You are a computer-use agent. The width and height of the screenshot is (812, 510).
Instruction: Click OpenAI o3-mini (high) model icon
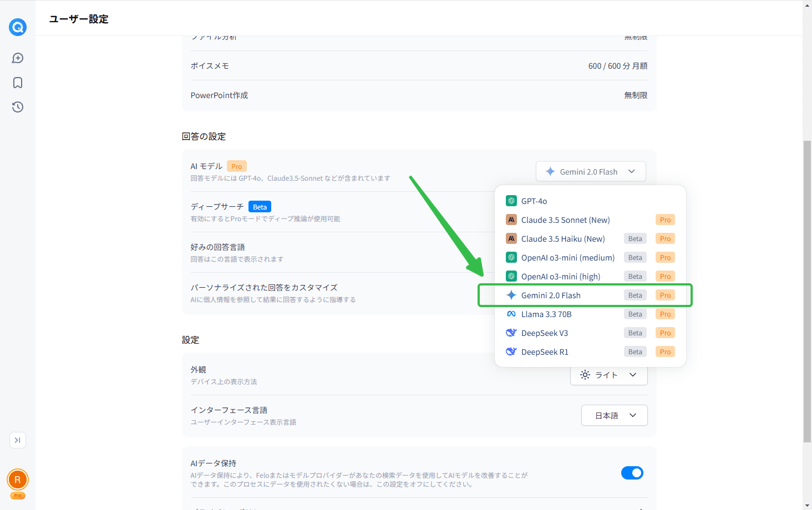point(511,277)
